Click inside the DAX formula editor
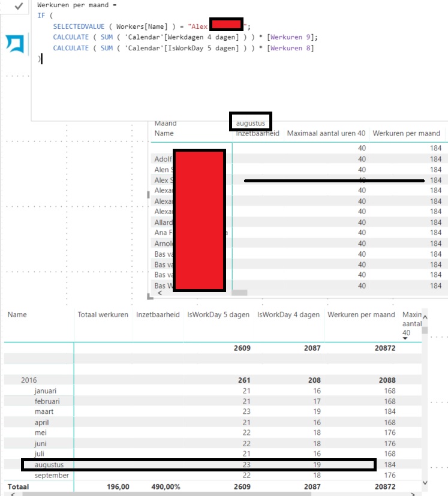448x496 pixels. click(239, 60)
